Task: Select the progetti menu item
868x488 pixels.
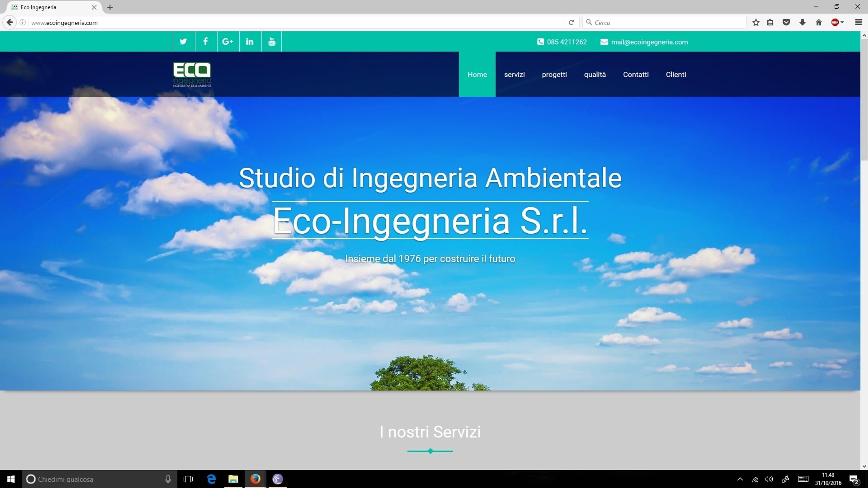Action: (554, 74)
